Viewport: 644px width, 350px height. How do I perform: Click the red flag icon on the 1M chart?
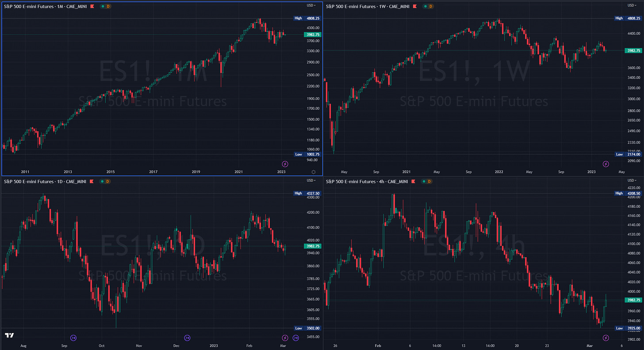pyautogui.click(x=92, y=7)
